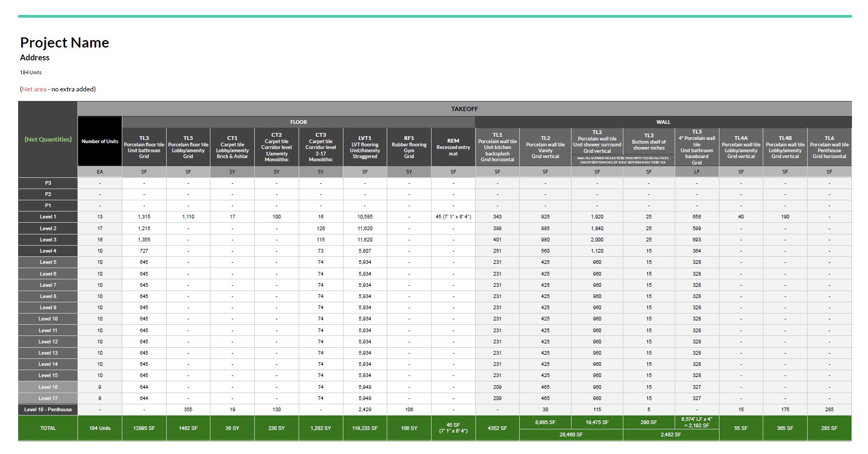
Task: Click the Project Name title
Action: (x=64, y=43)
